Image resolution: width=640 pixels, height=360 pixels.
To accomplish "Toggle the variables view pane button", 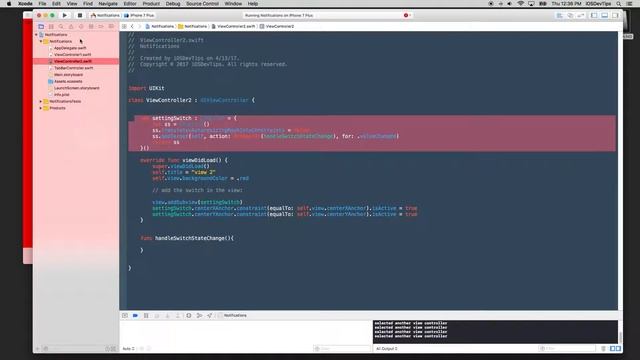I will click(x=612, y=349).
